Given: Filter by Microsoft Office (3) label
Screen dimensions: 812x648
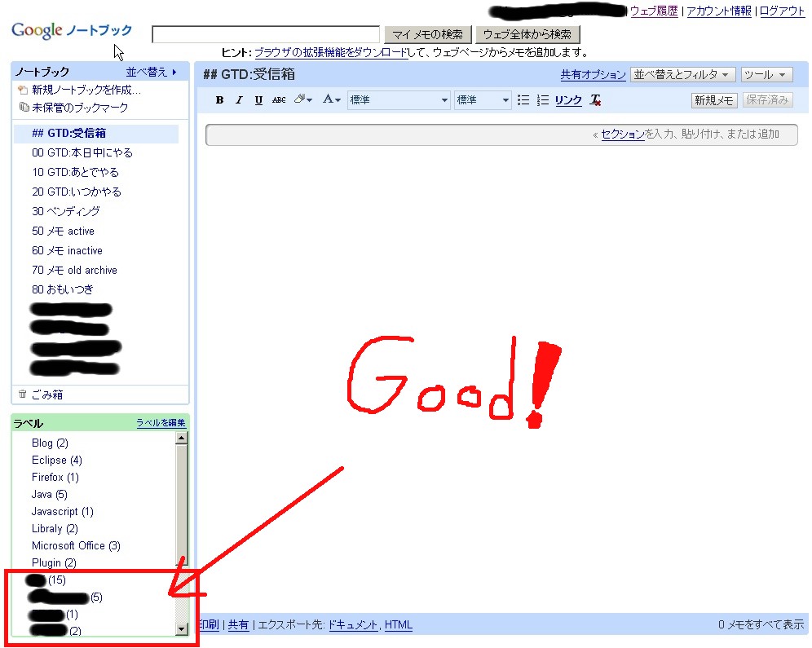Looking at the screenshot, I should 76,545.
